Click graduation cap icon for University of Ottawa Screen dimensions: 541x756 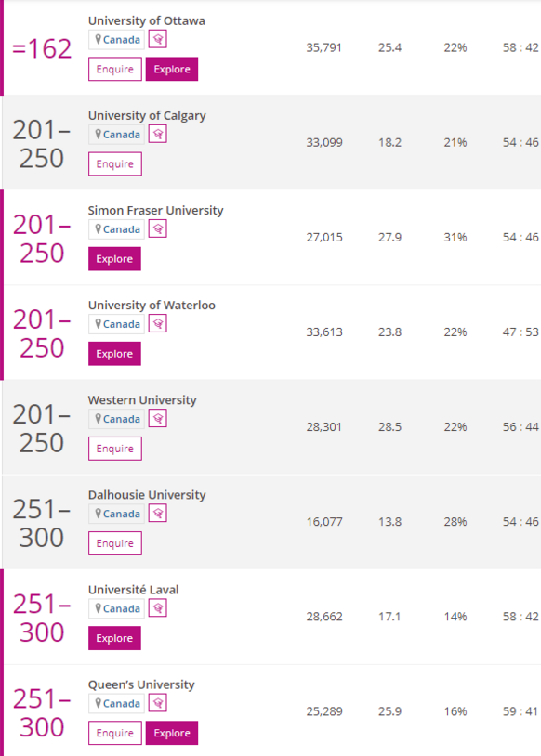click(x=158, y=39)
